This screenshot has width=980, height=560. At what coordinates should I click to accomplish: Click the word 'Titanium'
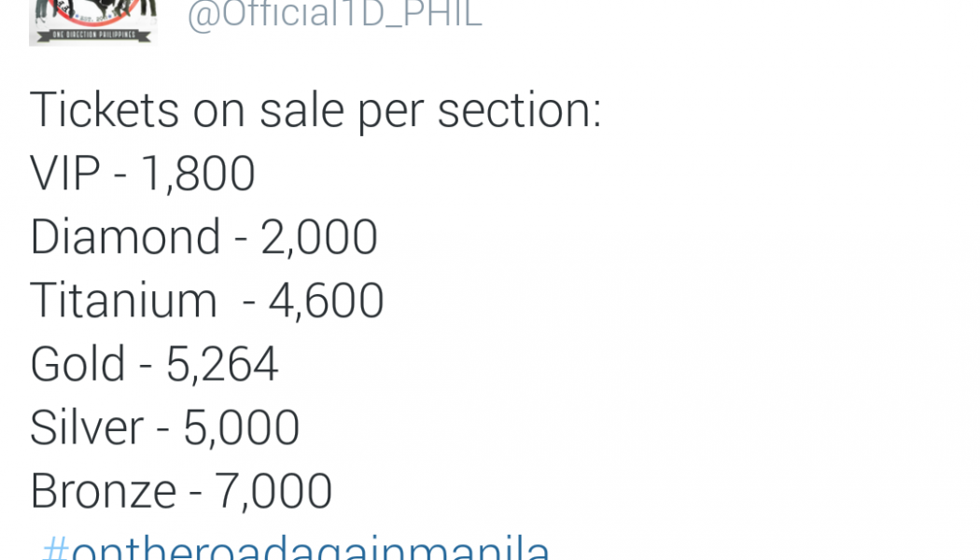point(124,301)
